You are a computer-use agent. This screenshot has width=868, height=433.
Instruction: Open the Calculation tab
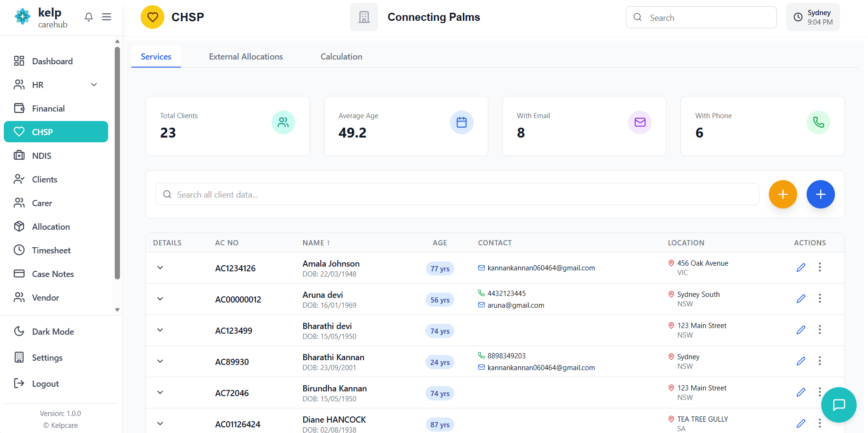[341, 57]
